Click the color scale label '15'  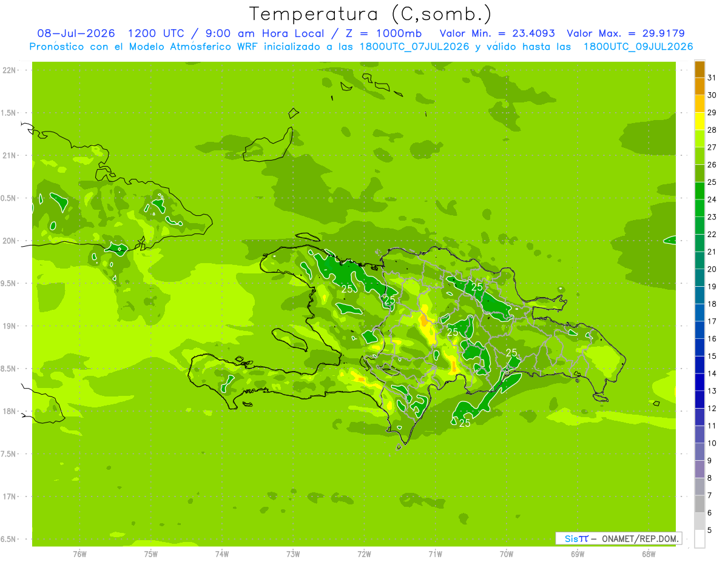coord(712,356)
